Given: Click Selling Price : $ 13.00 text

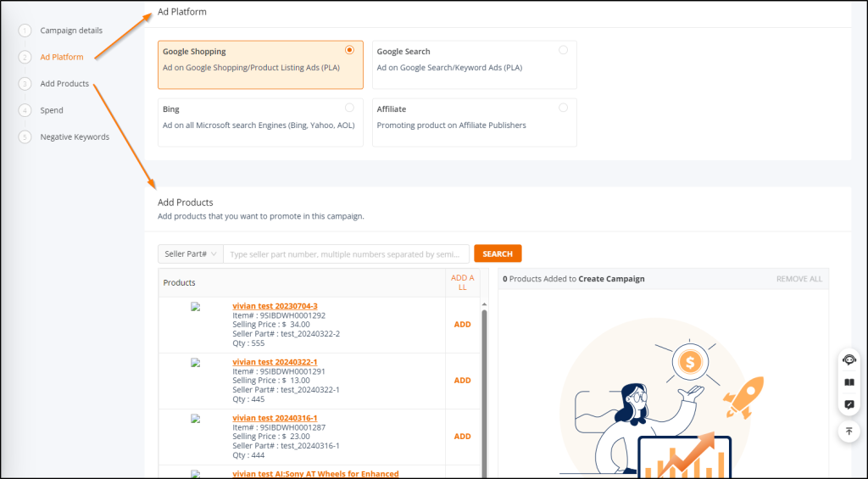Looking at the screenshot, I should tap(271, 381).
